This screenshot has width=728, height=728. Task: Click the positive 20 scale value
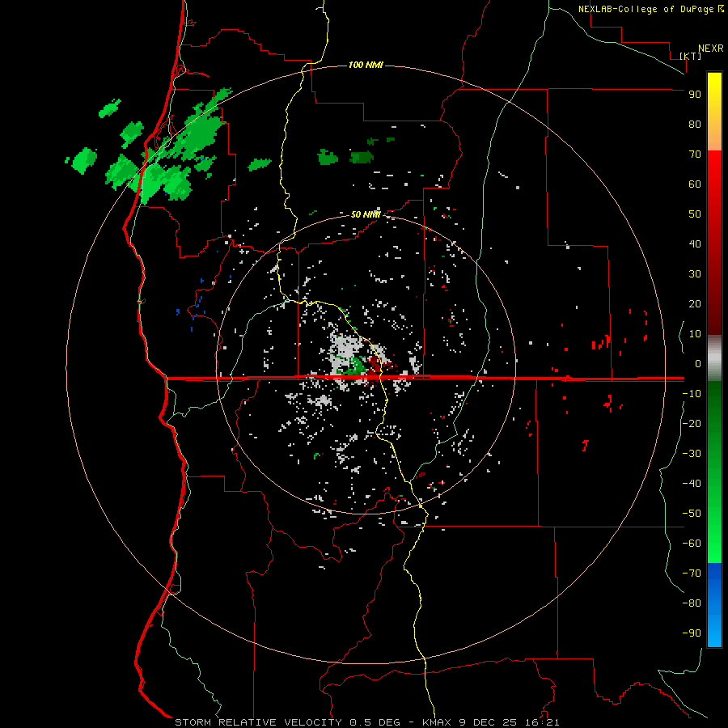click(695, 304)
